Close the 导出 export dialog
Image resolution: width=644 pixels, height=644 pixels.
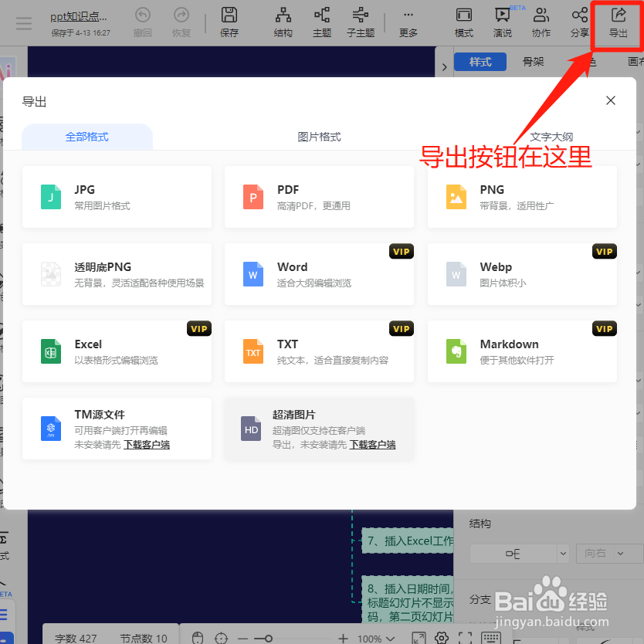click(x=610, y=100)
